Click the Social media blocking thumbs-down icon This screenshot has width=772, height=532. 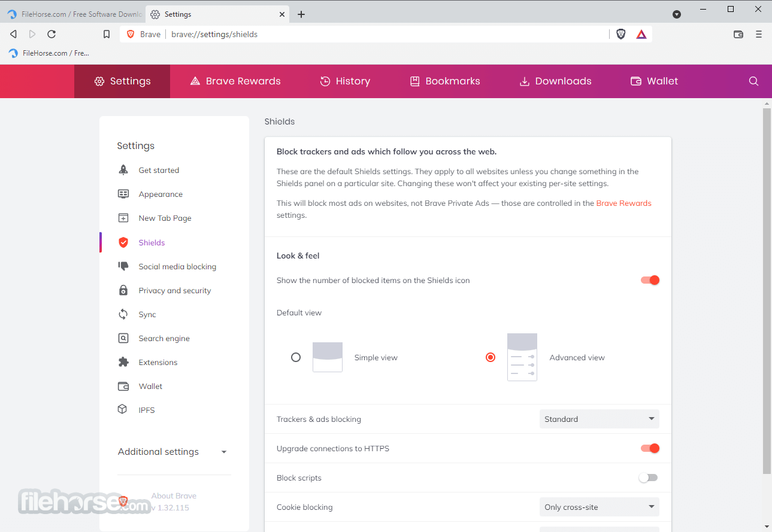(123, 266)
